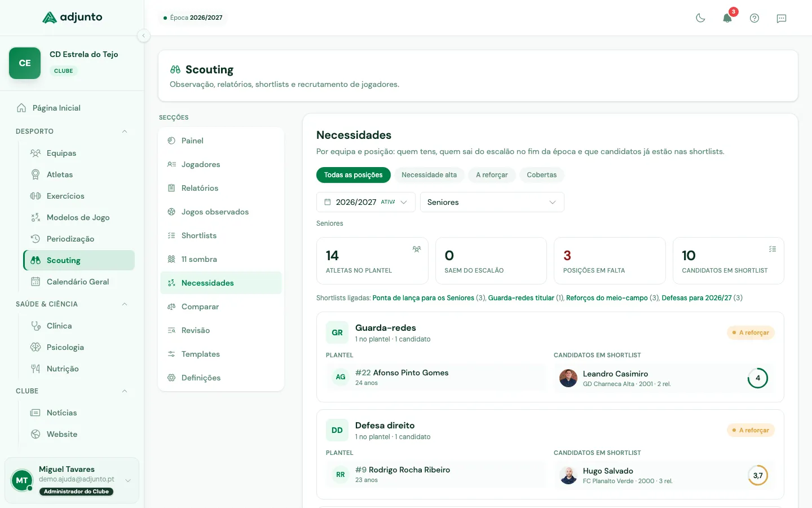The image size is (812, 508).
Task: Open Nutrição in the sidebar
Action: pos(79,369)
